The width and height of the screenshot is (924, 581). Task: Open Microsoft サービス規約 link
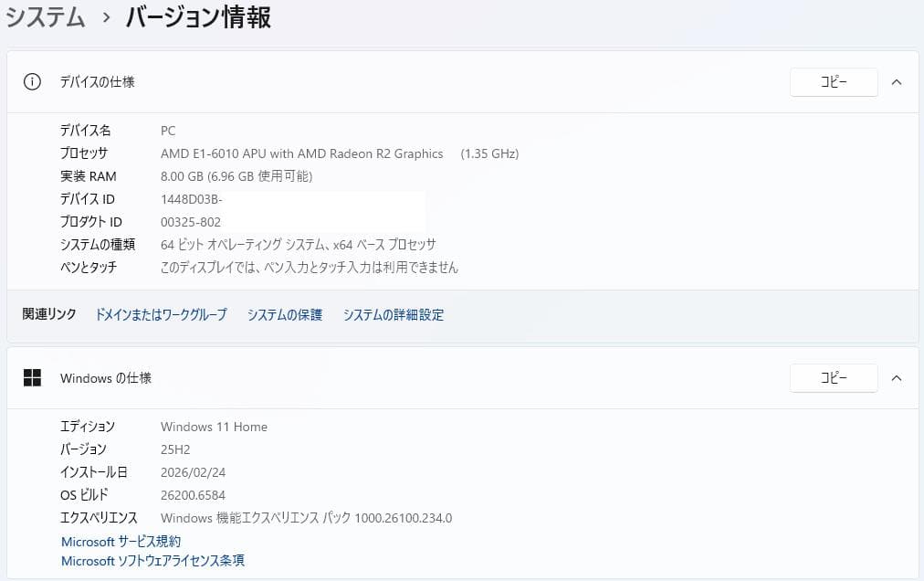click(x=121, y=541)
